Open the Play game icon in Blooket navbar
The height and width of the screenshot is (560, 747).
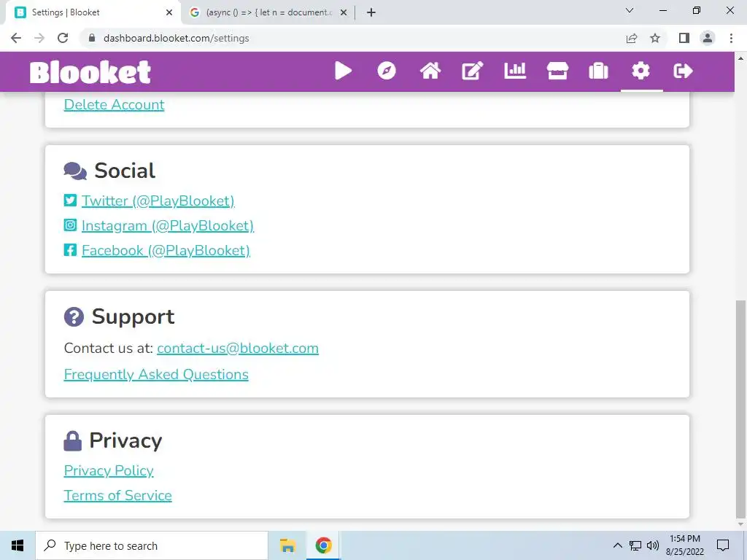tap(343, 71)
